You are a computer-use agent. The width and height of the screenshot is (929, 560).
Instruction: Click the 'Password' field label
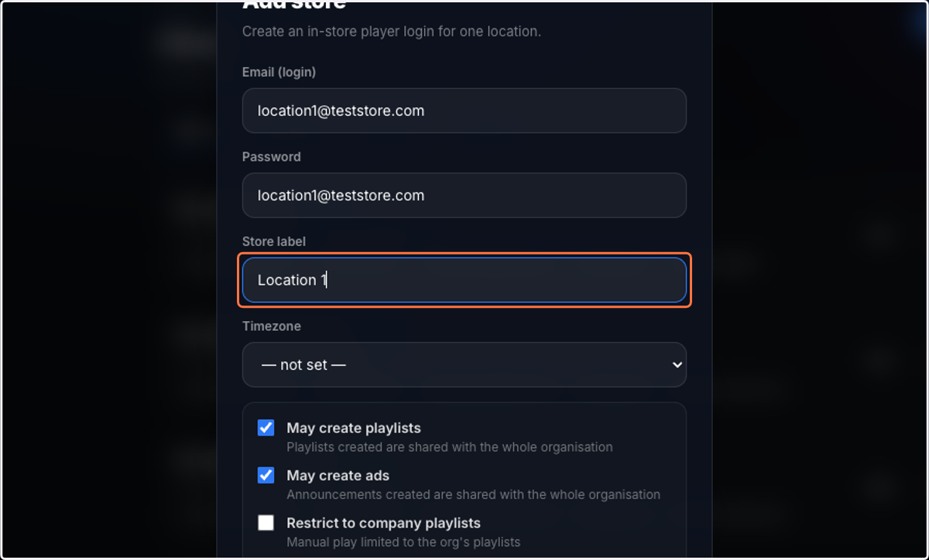coord(271,156)
